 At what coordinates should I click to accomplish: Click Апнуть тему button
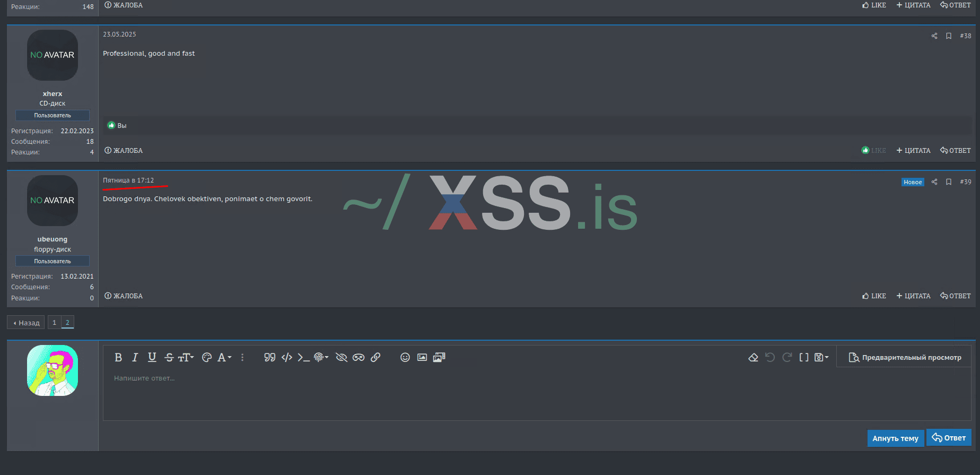point(896,438)
